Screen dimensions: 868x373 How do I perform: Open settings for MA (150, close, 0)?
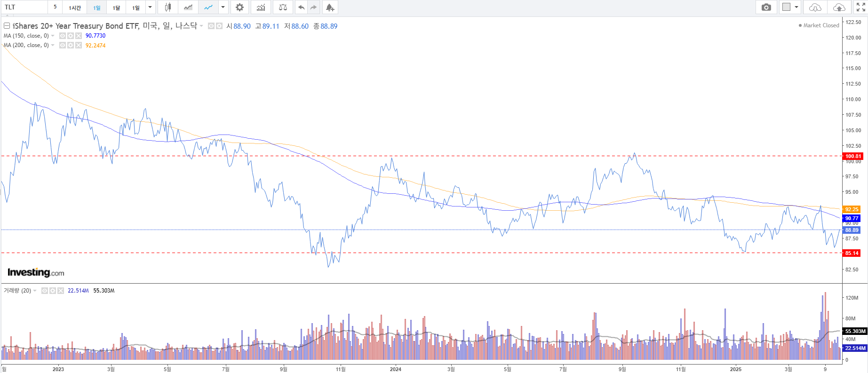pyautogui.click(x=71, y=36)
